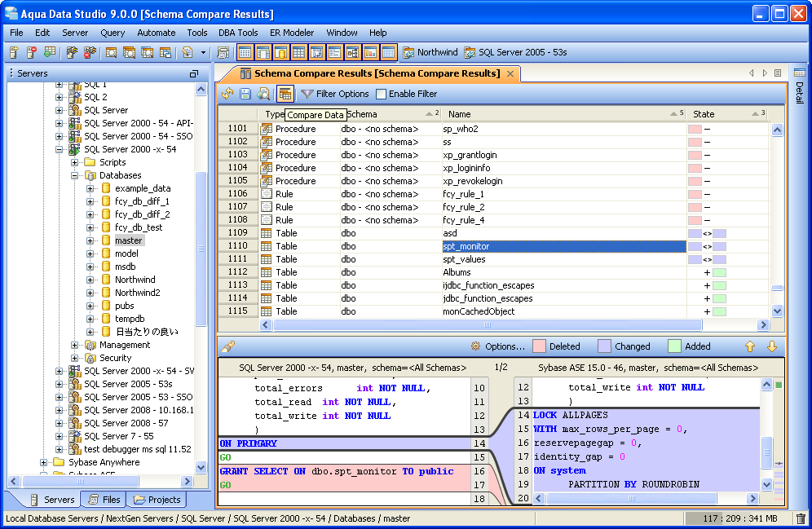Click the trash can icon in status bar
The image size is (812, 529).
(801, 518)
